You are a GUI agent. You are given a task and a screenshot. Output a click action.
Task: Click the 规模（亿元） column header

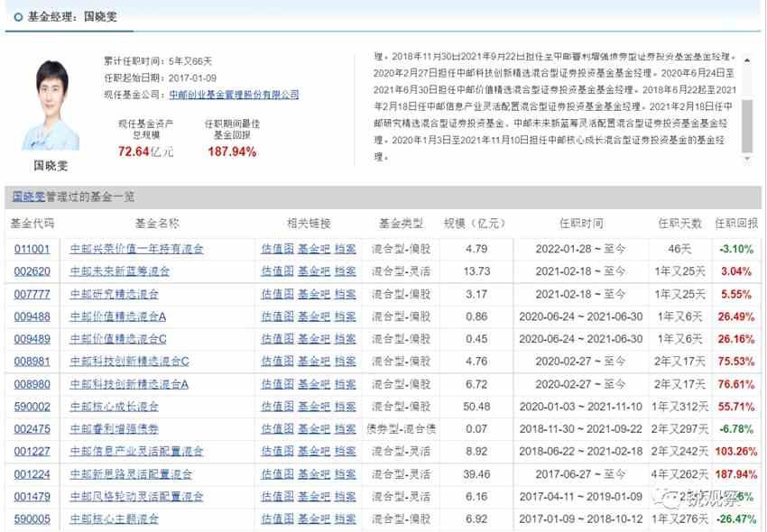475,224
